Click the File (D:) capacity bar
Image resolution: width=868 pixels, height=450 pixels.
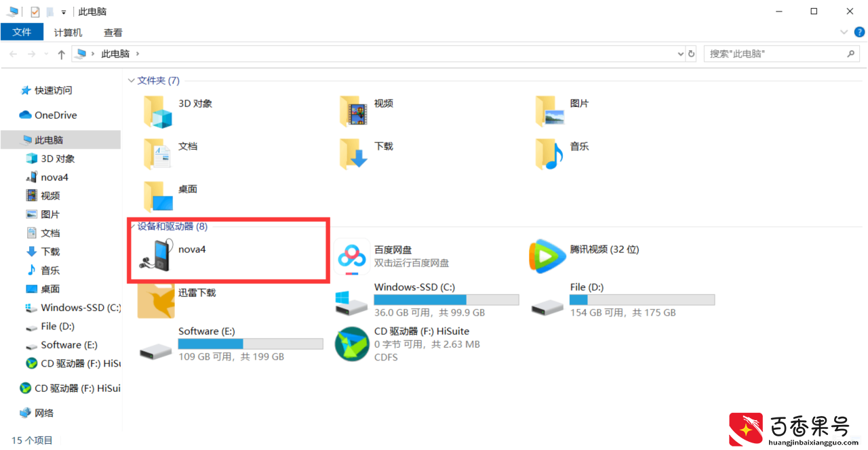tap(642, 300)
